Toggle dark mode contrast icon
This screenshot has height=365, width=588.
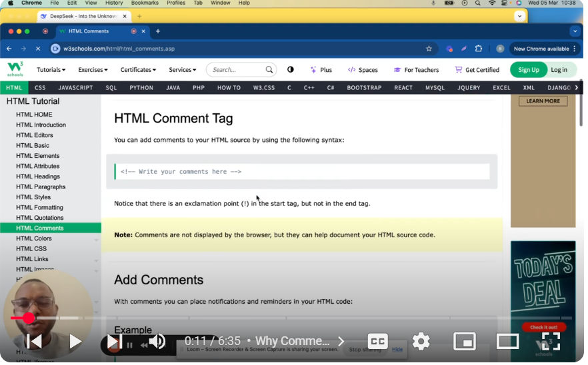coord(290,70)
